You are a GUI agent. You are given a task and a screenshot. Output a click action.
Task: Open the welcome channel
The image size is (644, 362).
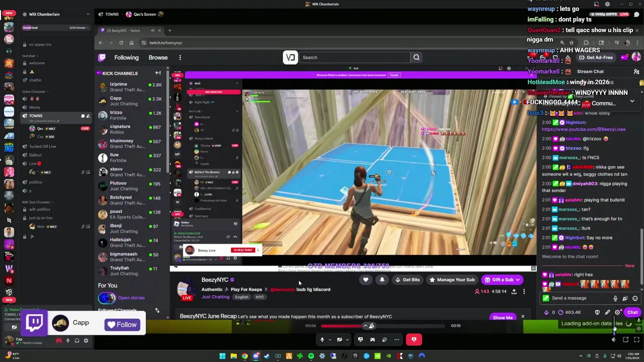55,63
